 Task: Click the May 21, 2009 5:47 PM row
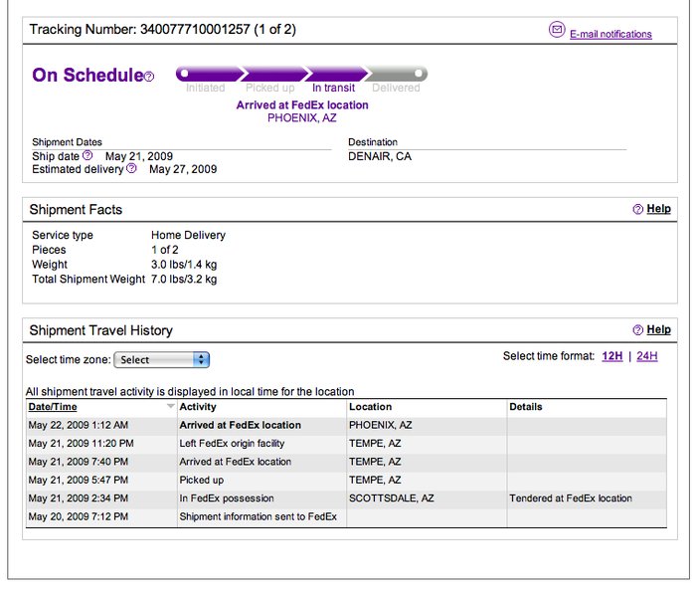(346, 480)
